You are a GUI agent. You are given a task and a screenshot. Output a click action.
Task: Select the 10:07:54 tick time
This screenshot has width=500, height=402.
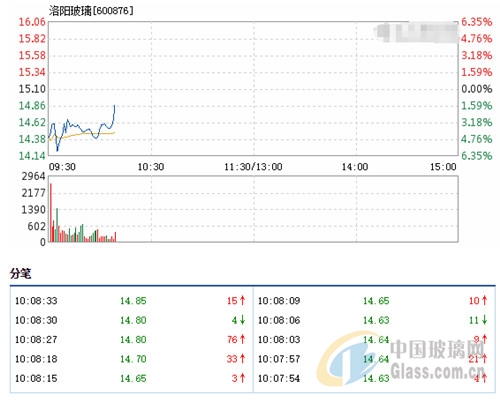pyautogui.click(x=279, y=378)
